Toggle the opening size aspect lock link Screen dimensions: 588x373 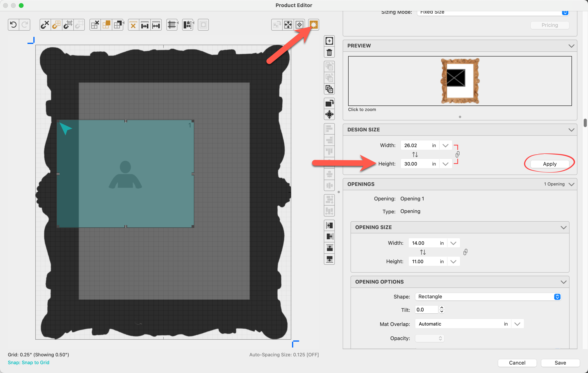click(x=465, y=252)
